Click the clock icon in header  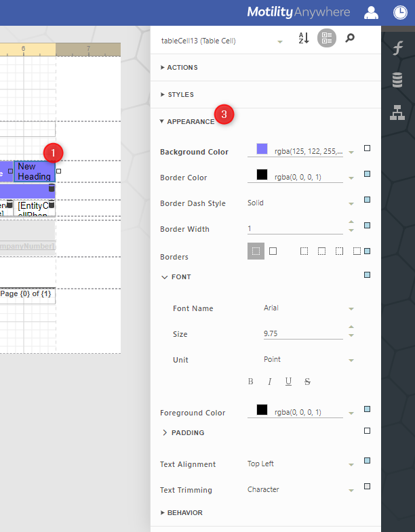tap(401, 12)
